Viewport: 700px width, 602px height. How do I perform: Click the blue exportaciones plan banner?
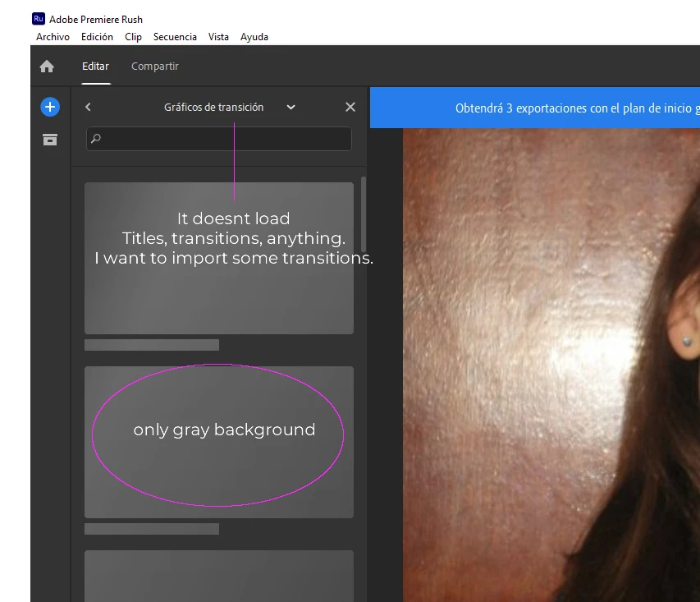pos(535,108)
